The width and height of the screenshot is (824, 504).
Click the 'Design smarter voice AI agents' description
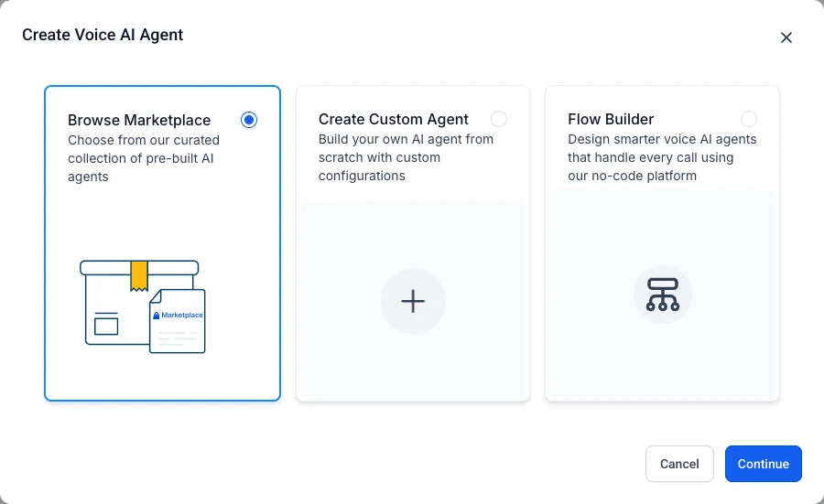662,157
